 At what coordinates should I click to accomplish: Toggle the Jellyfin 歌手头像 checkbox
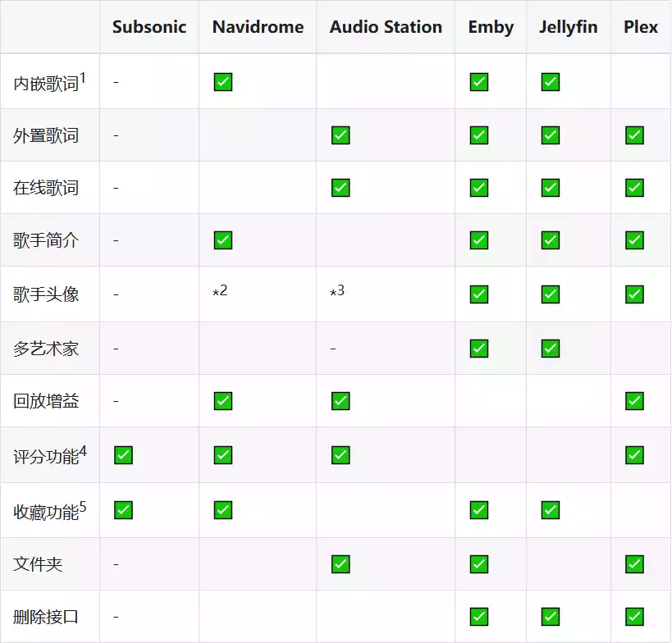click(550, 294)
